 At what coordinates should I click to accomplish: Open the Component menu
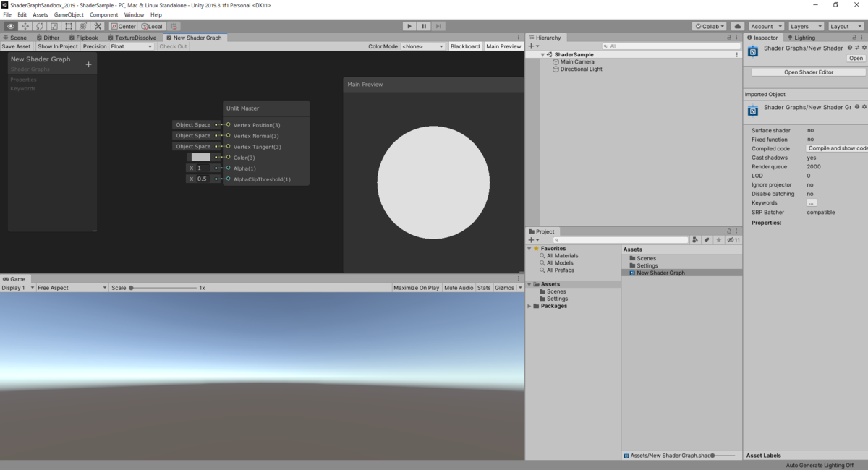tap(103, 14)
